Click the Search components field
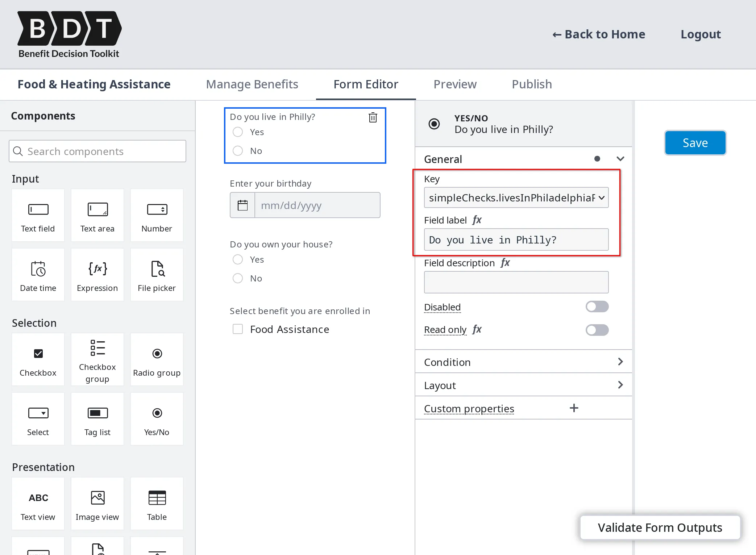The image size is (756, 555). click(x=97, y=151)
